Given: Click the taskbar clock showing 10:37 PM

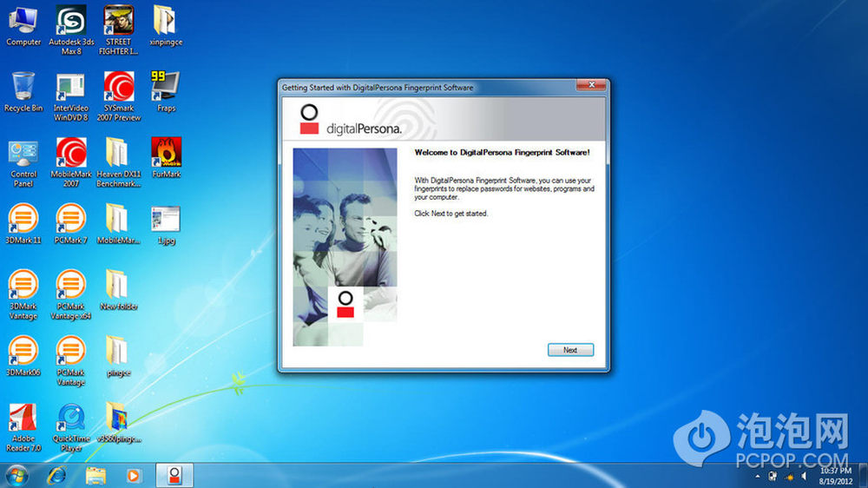Looking at the screenshot, I should pyautogui.click(x=835, y=476).
